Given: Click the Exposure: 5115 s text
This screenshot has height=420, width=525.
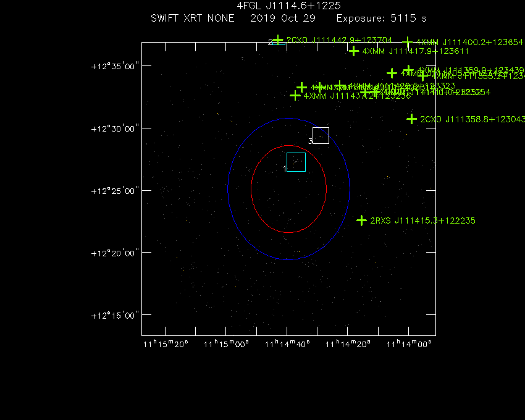Looking at the screenshot, I should [381, 18].
